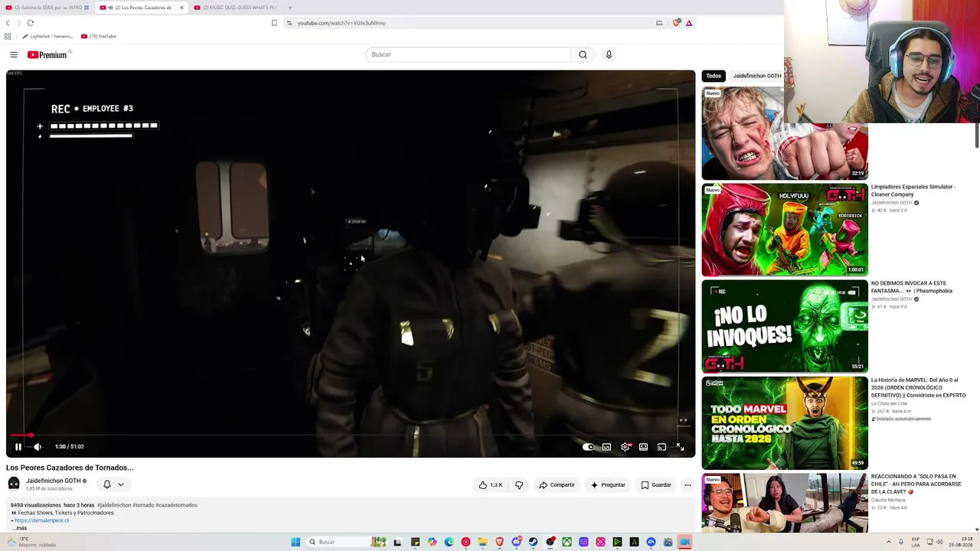Open the browser apps grid icon
The width and height of the screenshot is (980, 551).
8,36
